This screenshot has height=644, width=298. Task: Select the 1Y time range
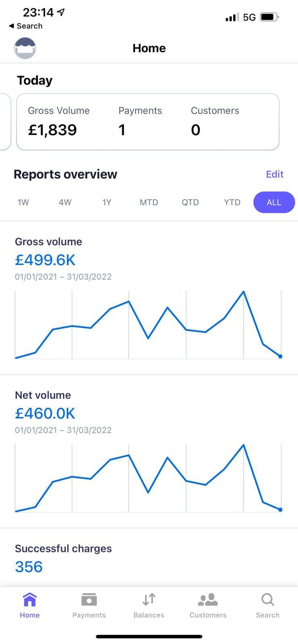click(x=107, y=202)
